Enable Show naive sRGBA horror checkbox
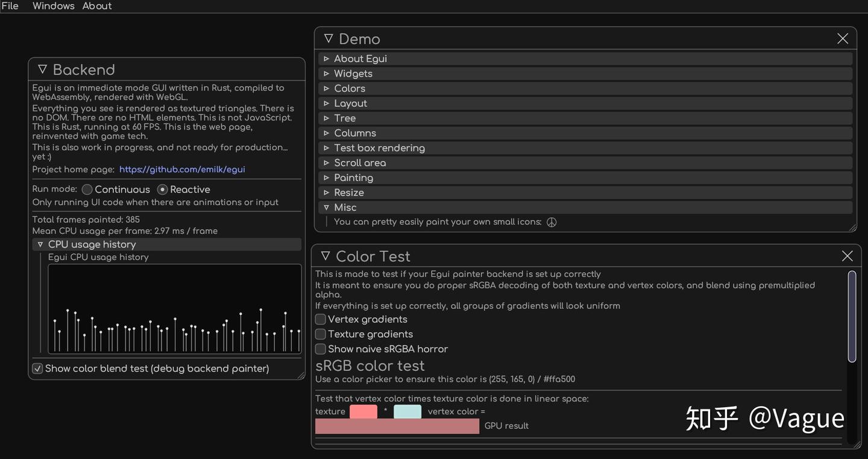This screenshot has height=459, width=868. tap(321, 349)
